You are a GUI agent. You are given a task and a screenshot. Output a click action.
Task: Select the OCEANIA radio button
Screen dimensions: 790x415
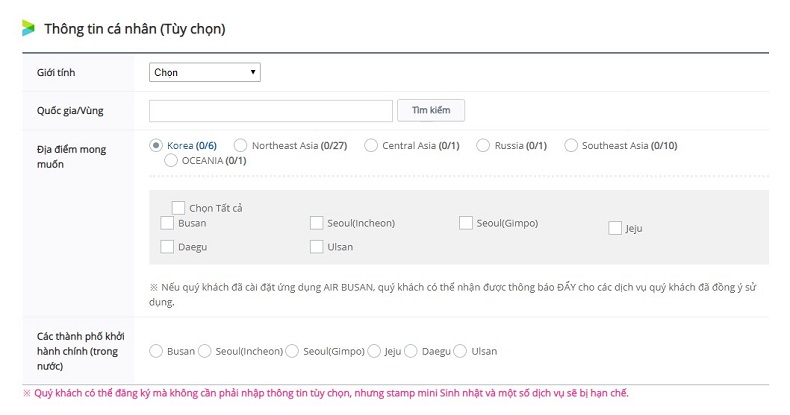[x=170, y=160]
